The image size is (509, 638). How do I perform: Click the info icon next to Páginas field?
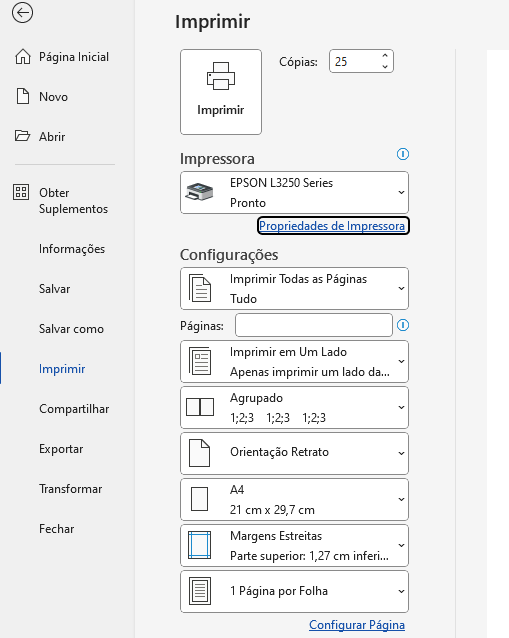click(x=403, y=325)
